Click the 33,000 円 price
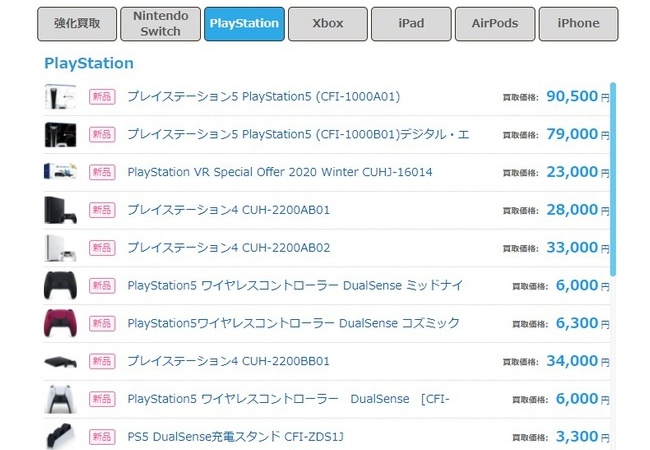Screen dimensions: 650x450 [578, 247]
